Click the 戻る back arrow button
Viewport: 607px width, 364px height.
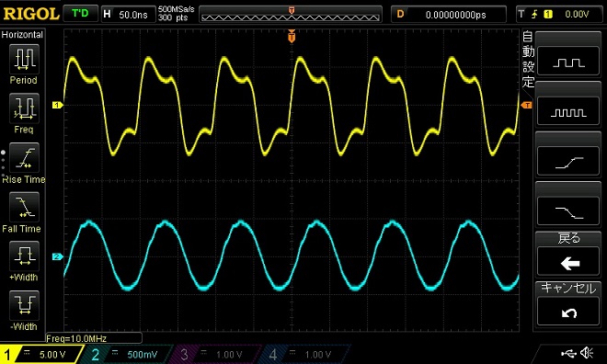click(x=568, y=262)
